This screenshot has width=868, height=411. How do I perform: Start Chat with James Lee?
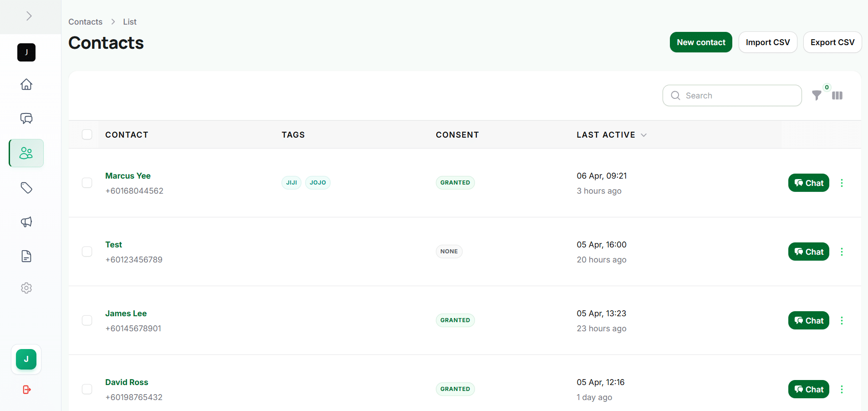tap(809, 320)
